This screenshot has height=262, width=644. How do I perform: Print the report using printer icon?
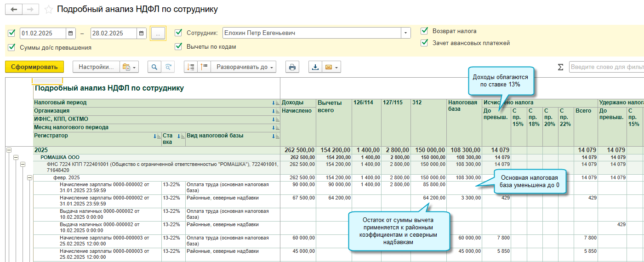(x=292, y=67)
